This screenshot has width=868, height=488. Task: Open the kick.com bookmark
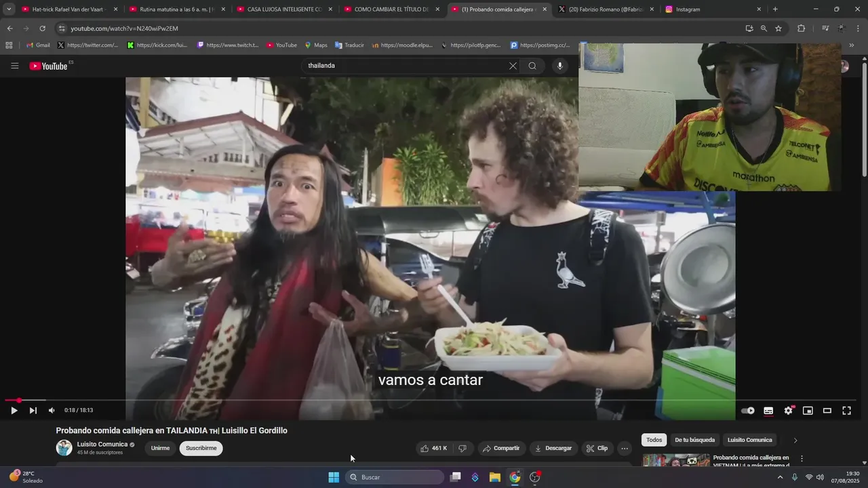tap(157, 45)
